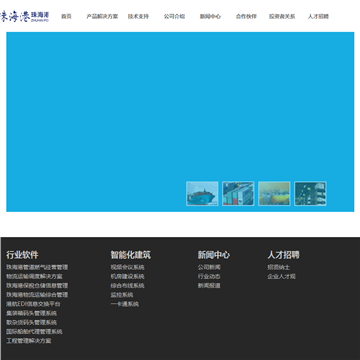Open the 行业动态 footer link
The image size is (360, 360).
(x=209, y=276)
